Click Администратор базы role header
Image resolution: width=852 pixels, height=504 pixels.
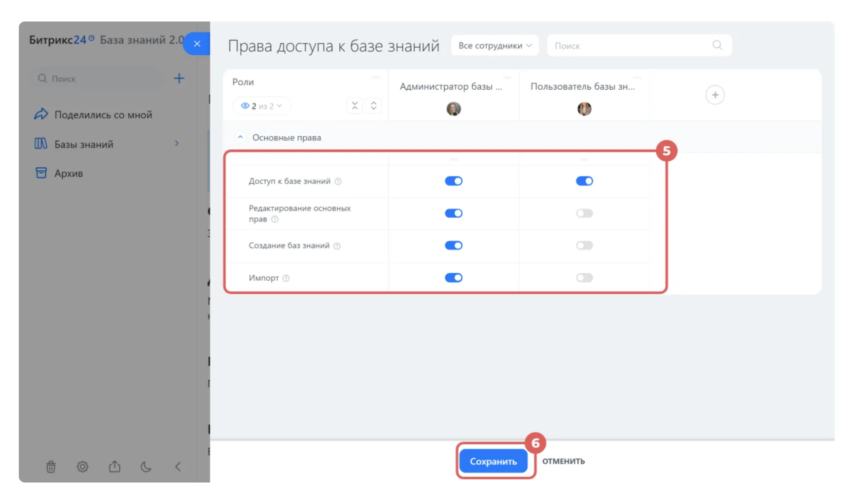coord(451,86)
